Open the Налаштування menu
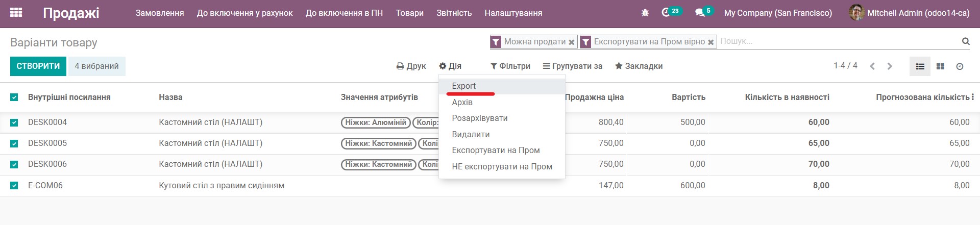 [x=513, y=13]
